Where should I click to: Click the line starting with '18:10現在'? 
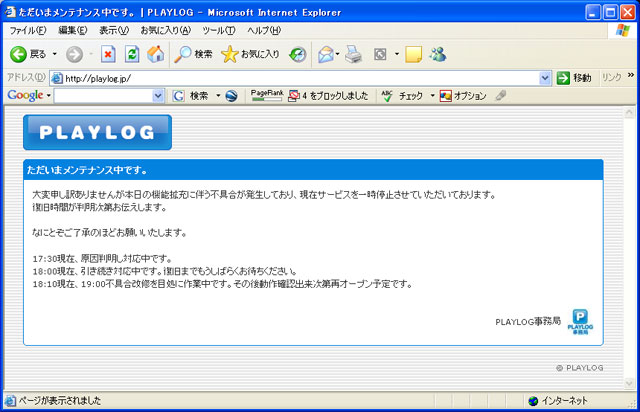click(223, 284)
